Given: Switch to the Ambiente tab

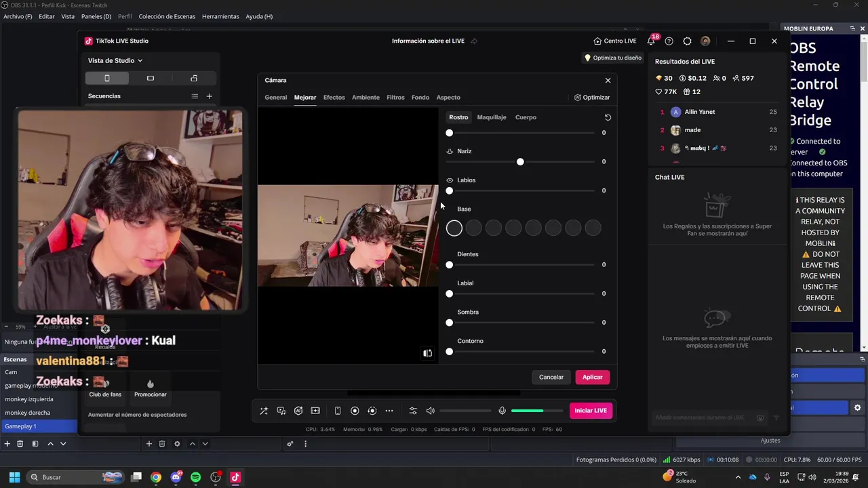Looking at the screenshot, I should coord(366,98).
